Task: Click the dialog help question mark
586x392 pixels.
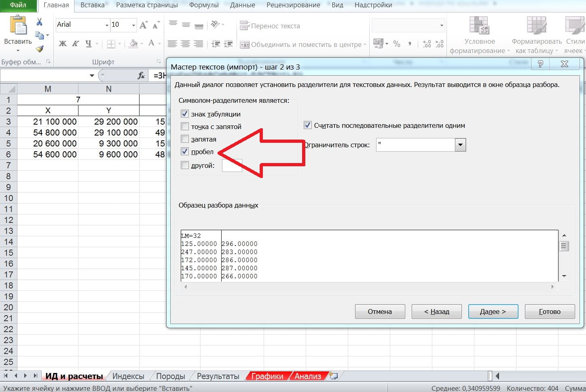Action: (x=540, y=64)
